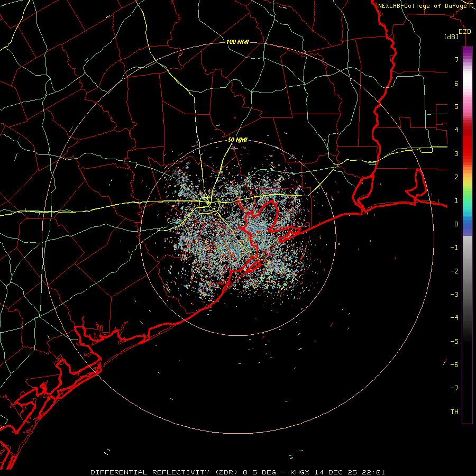Click the KHGX radar station identifier
Screen dimensions: 476x476
coord(300,472)
